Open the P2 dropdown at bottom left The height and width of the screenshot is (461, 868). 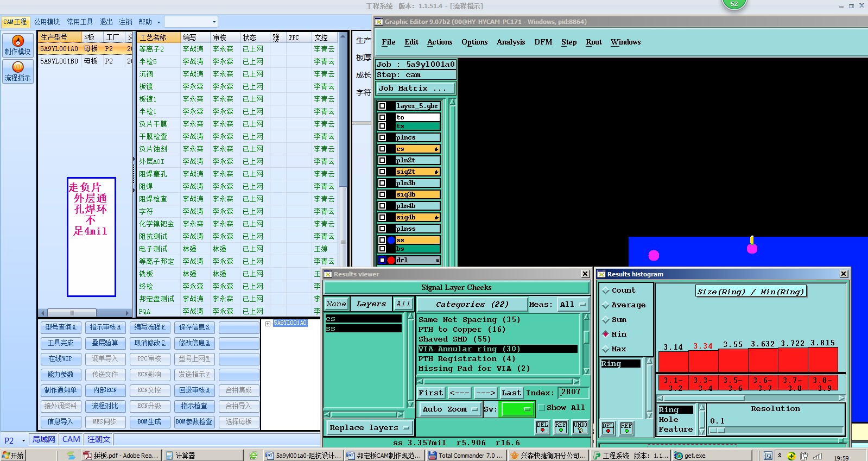(23, 440)
